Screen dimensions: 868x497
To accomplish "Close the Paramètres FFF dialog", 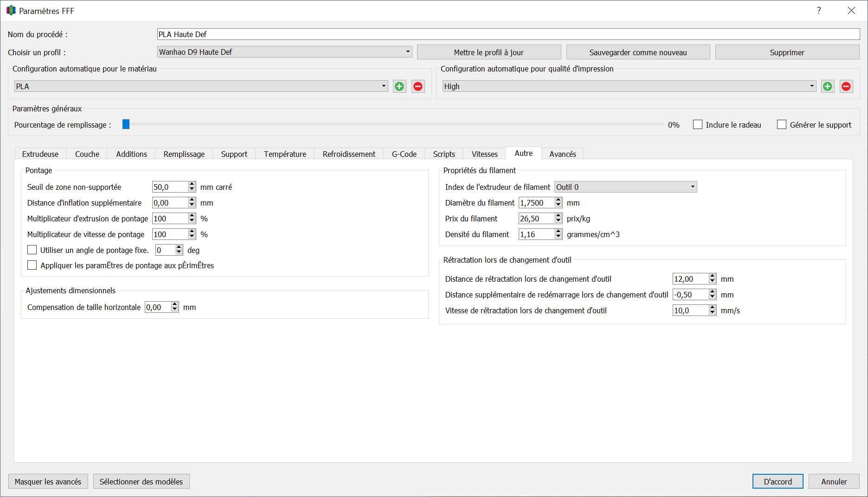I will coord(851,11).
